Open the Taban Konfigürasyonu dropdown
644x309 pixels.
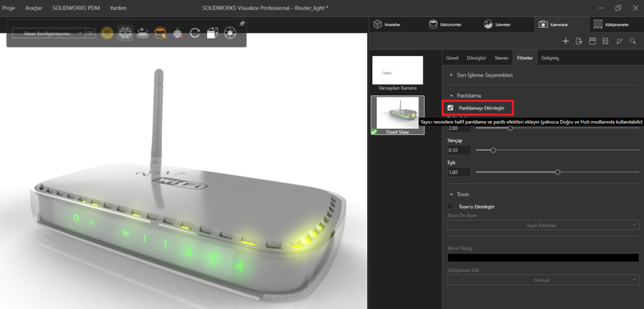[x=47, y=33]
